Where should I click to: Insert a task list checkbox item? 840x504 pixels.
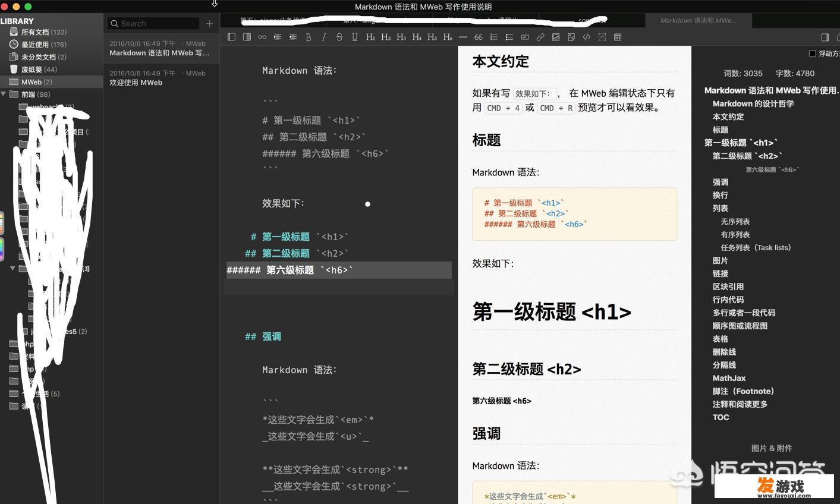point(525,37)
